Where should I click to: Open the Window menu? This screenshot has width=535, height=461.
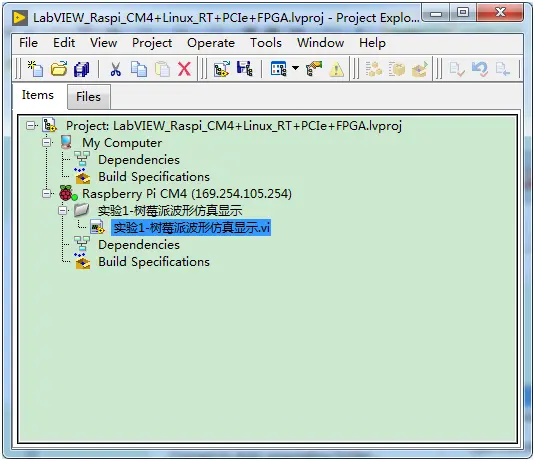tap(320, 43)
